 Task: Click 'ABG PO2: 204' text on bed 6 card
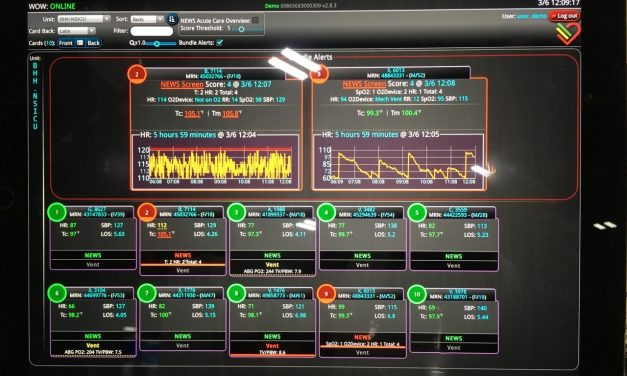click(78, 352)
